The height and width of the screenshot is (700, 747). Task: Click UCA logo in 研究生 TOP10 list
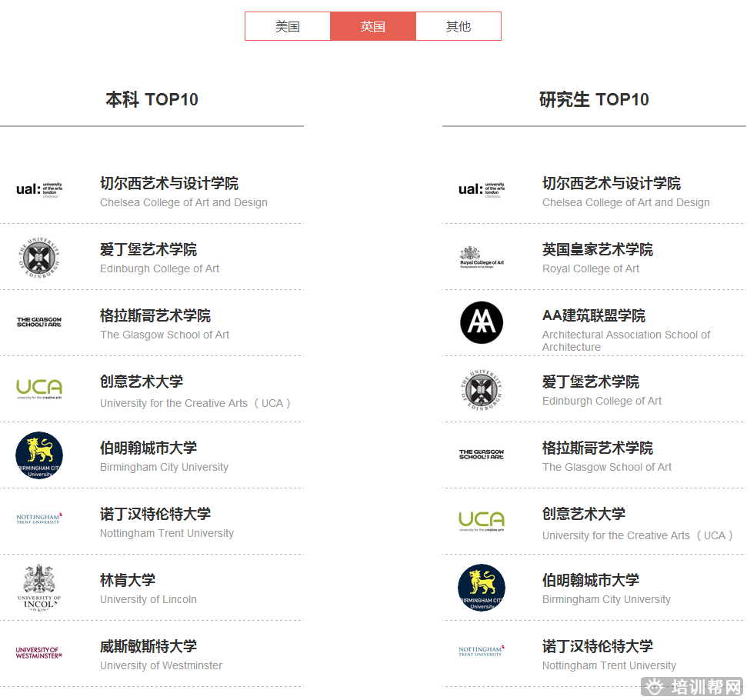482,521
